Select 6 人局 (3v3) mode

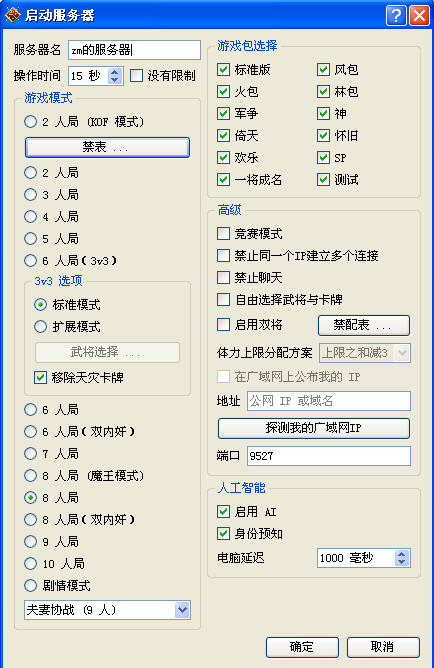[31, 260]
